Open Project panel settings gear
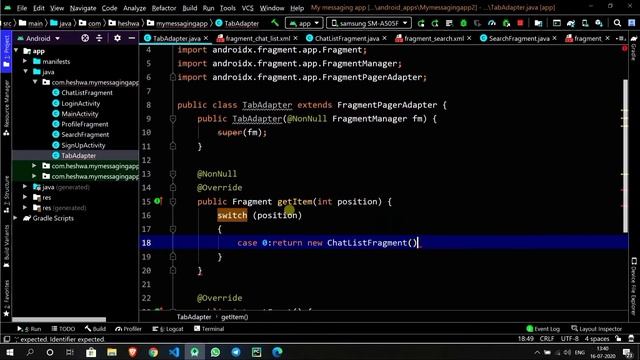 tap(117, 38)
